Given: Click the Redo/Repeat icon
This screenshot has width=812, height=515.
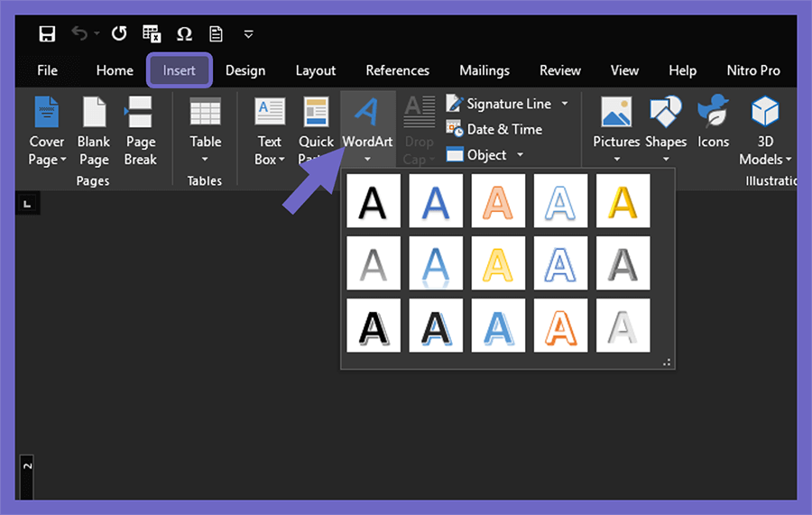Looking at the screenshot, I should 119,33.
